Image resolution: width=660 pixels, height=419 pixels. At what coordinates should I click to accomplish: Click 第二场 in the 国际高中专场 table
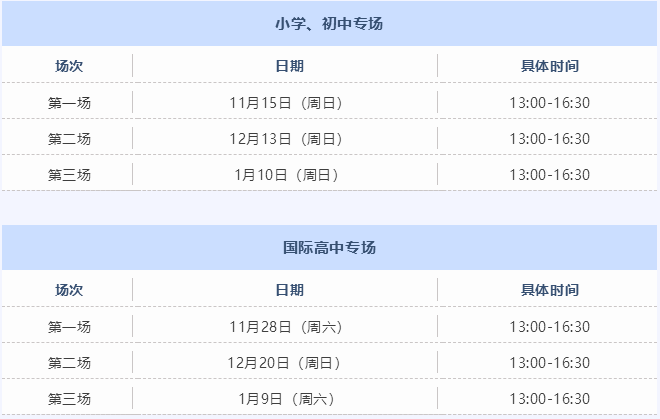pyautogui.click(x=69, y=362)
